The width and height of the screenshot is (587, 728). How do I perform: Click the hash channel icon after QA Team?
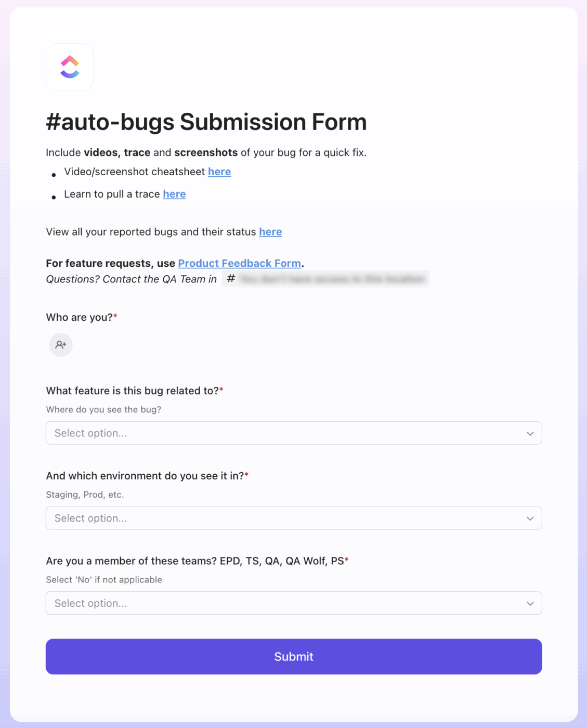(231, 279)
